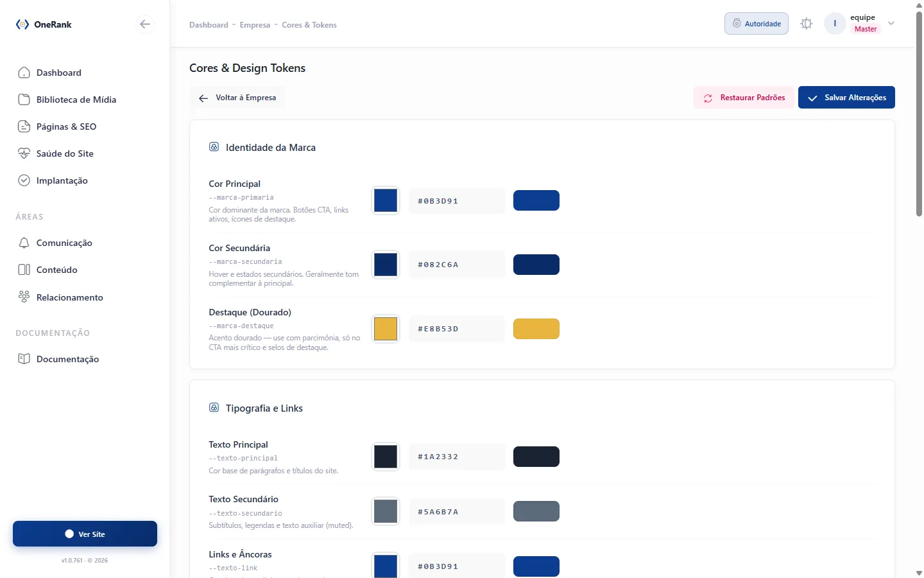Click the user avatar with letter I

[x=835, y=24]
